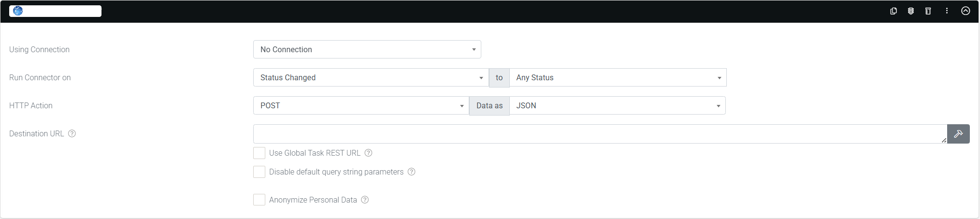Check the Anonymize Personal Data box
The image size is (980, 219).
[x=259, y=200]
